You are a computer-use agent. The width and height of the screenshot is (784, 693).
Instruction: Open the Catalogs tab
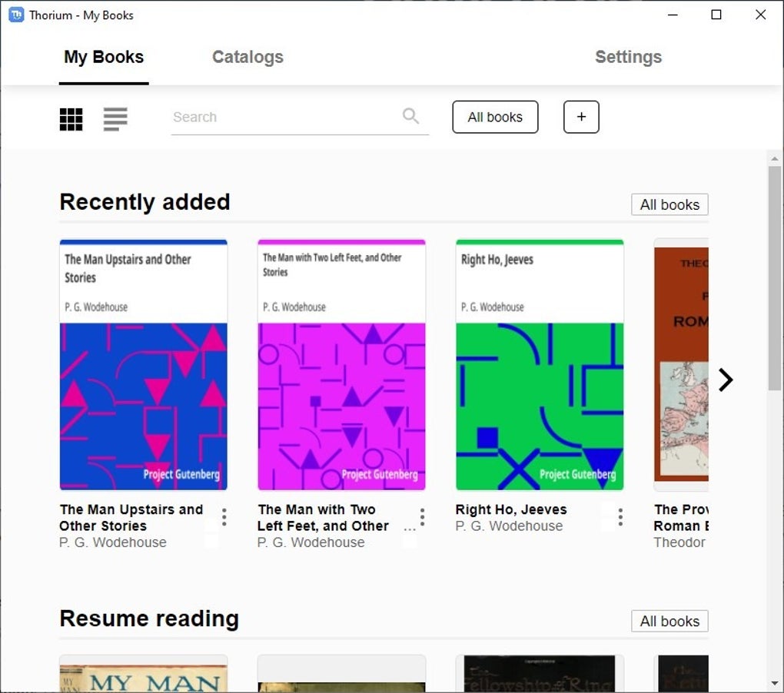pyautogui.click(x=247, y=57)
